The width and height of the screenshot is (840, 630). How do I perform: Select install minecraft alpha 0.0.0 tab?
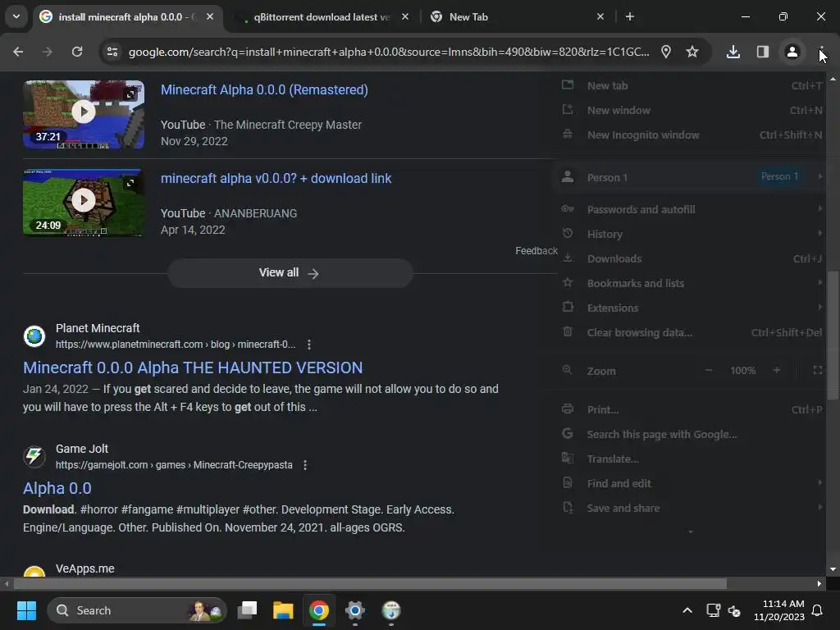(127, 17)
